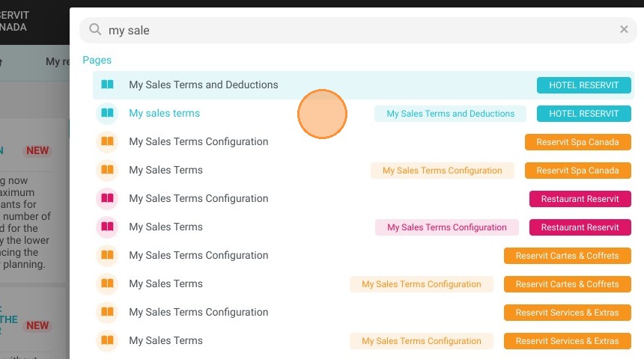Click book icon of Cartes & Coffrets Configuration row

click(107, 255)
